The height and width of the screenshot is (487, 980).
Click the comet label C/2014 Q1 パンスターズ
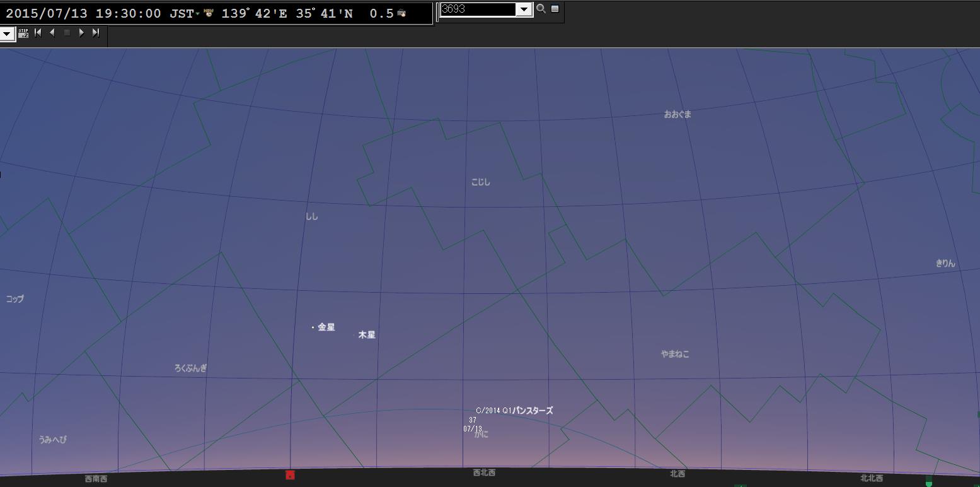[514, 410]
